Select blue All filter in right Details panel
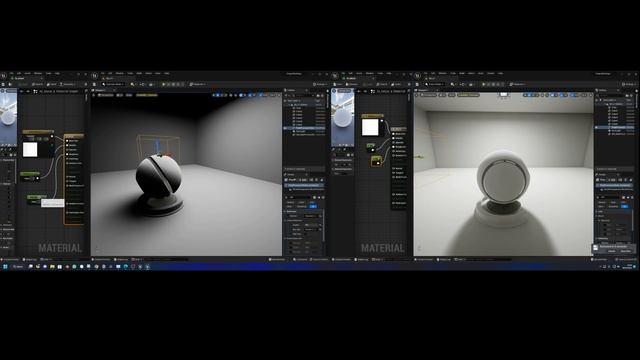This screenshot has width=640, height=360. pos(624,206)
